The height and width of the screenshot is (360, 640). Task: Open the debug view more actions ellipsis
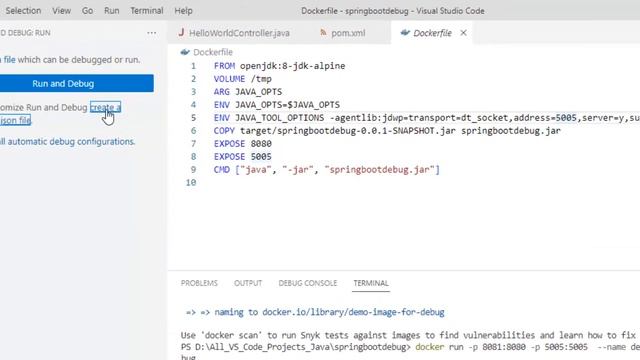(x=151, y=33)
